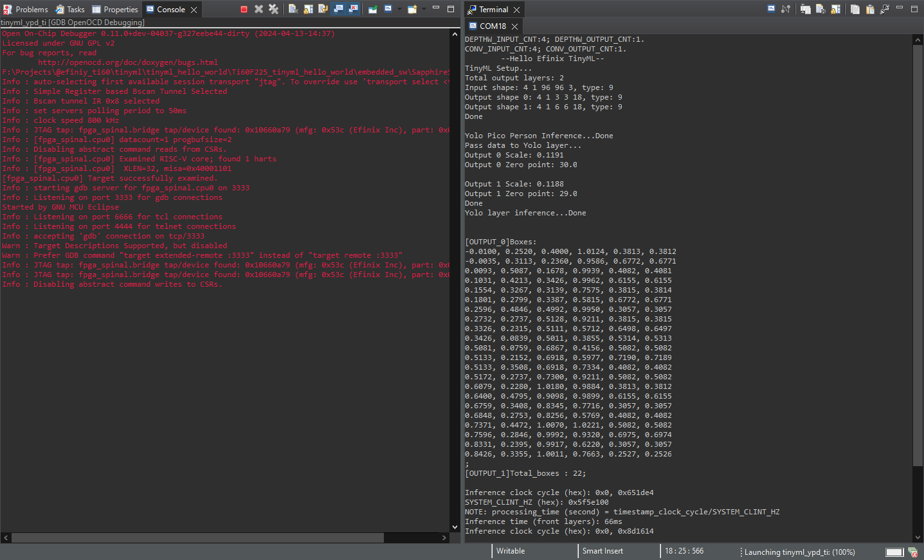Click 'Warn : Target Descriptions Supported, but disabled'
924x560 pixels.
click(114, 246)
